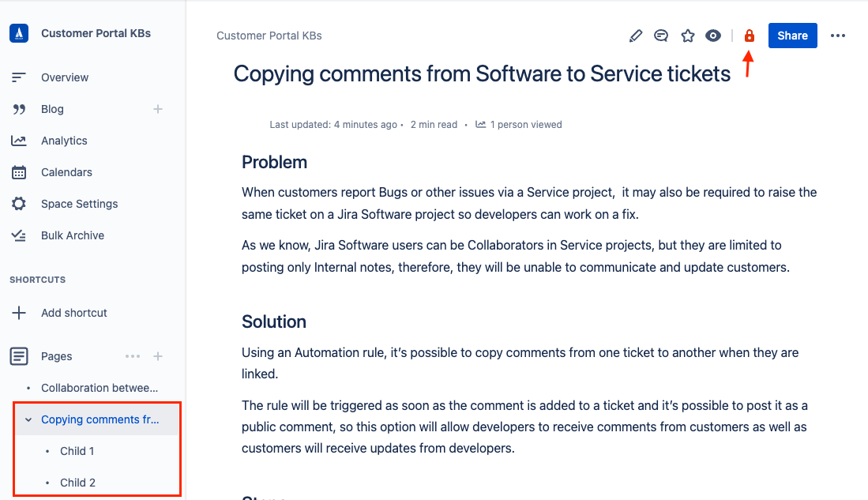Click the page title Copying comments from Software

click(482, 73)
